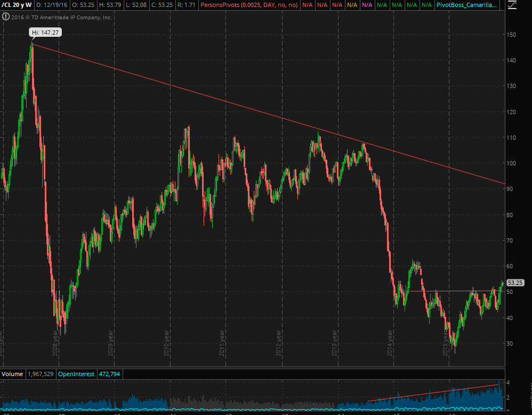This screenshot has height=415, width=532.
Task: Click the 2013 year marker on time axis
Action: pyautogui.click(x=335, y=344)
